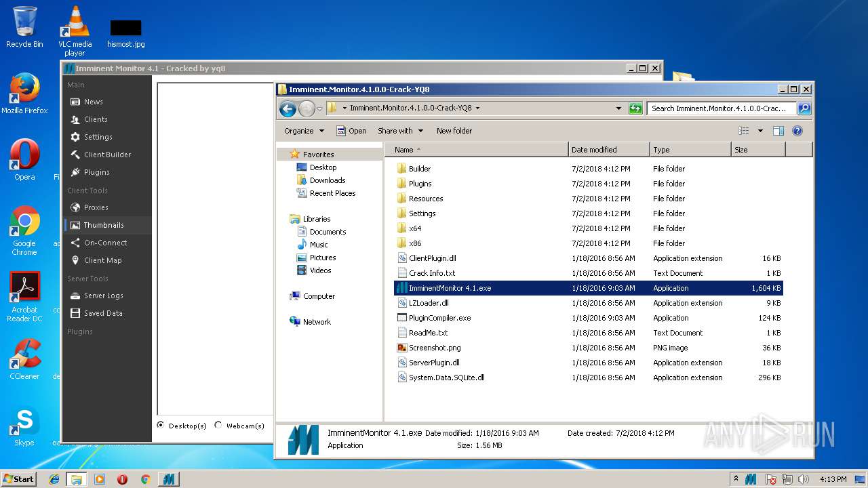
Task: Open Explorer help icon
Action: [797, 131]
